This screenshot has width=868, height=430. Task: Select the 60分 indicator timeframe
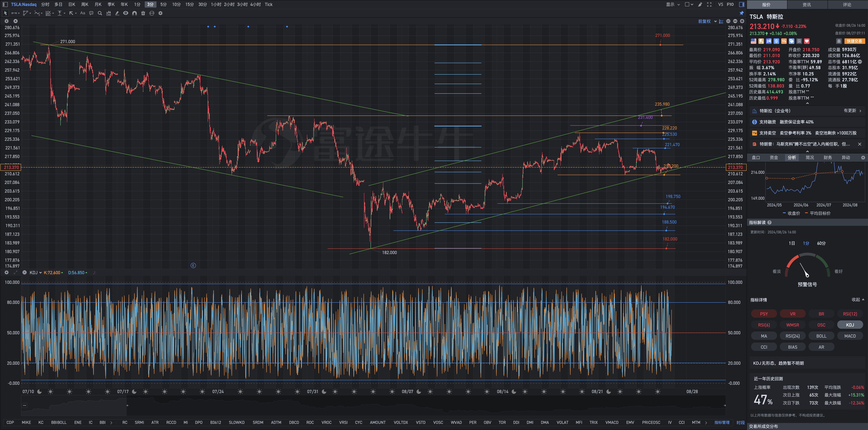pos(821,243)
